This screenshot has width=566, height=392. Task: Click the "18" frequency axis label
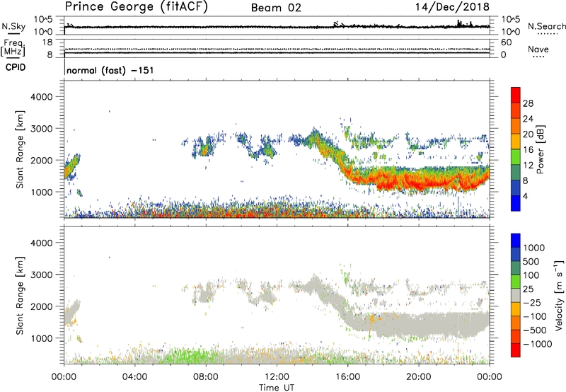47,42
